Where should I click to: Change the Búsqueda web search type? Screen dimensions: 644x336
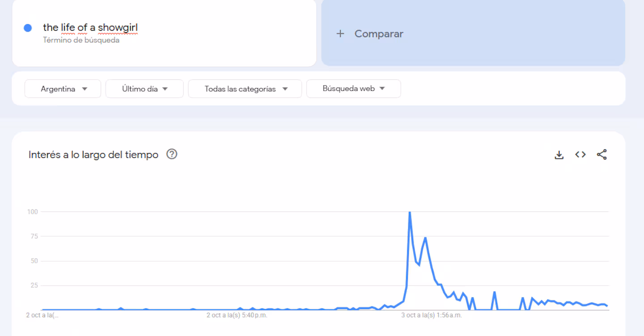click(x=353, y=88)
